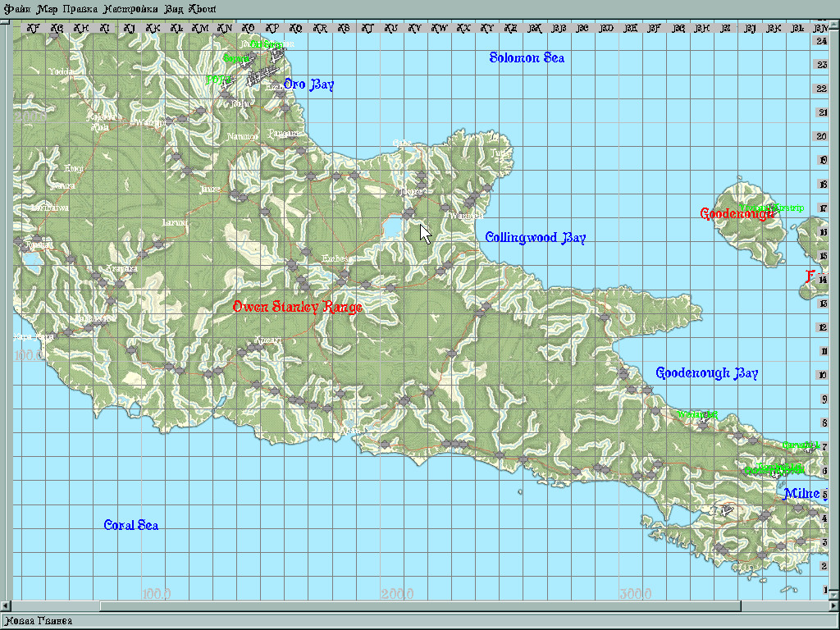Image resolution: width=840 pixels, height=630 pixels.
Task: Open the Вид menu
Action: (174, 9)
